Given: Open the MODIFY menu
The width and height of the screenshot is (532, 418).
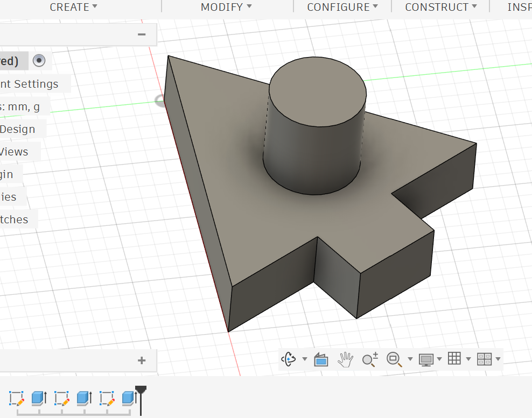Looking at the screenshot, I should click(x=226, y=7).
